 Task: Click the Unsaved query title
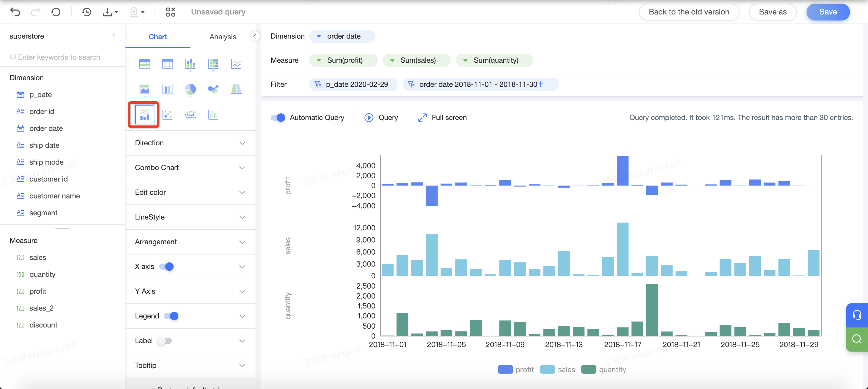point(218,12)
